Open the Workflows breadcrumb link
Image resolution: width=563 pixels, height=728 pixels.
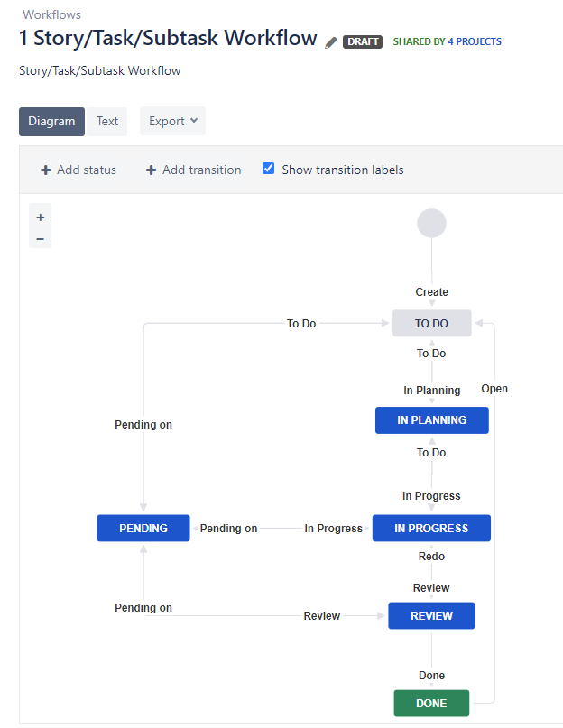[51, 14]
